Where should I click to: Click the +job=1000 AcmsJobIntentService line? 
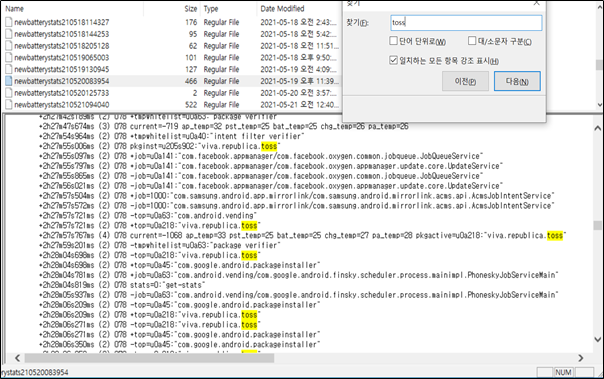coord(297,196)
